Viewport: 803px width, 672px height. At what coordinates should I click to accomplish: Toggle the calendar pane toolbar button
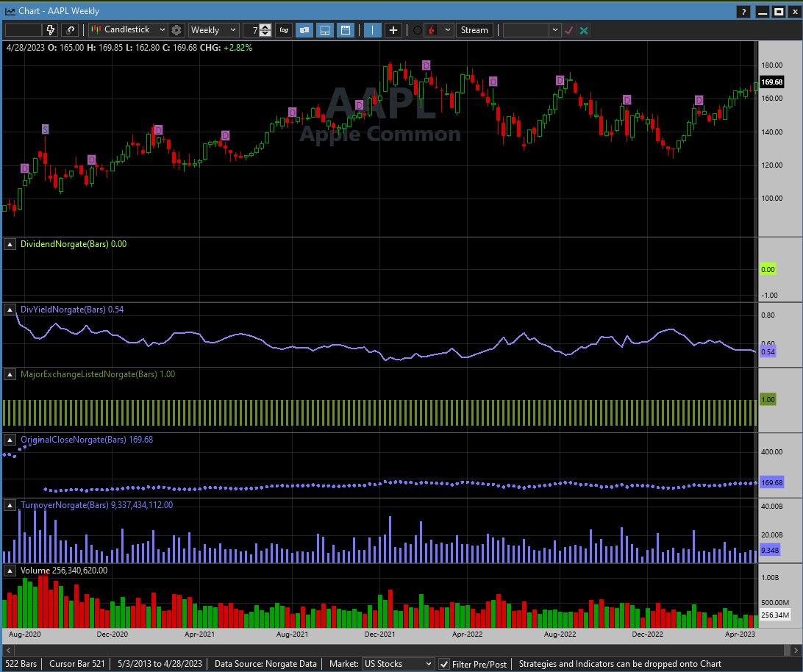[x=346, y=30]
